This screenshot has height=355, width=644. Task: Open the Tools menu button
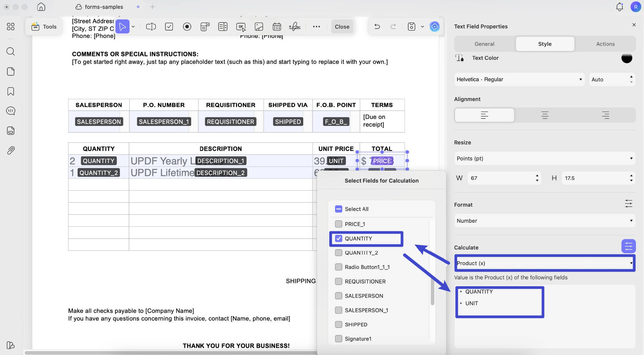click(44, 27)
